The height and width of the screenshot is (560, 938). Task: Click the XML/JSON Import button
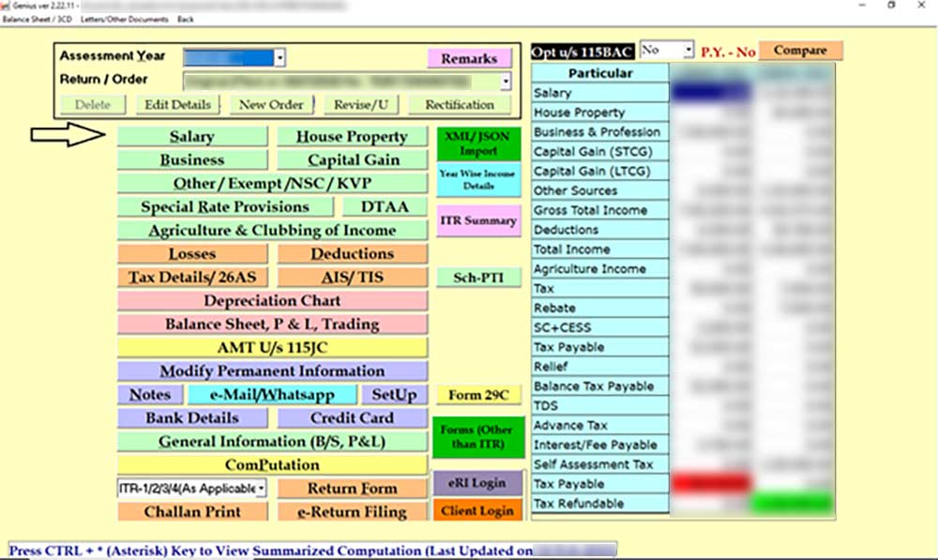pyautogui.click(x=477, y=144)
